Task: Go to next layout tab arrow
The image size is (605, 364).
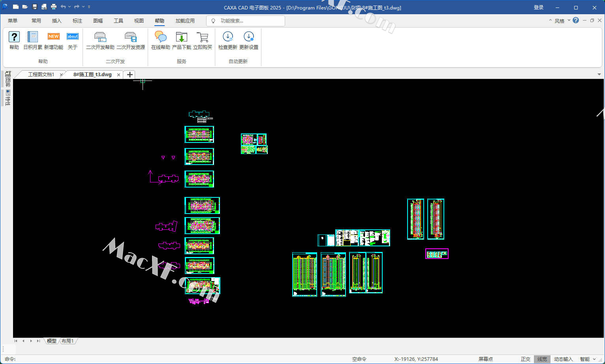Action: tap(31, 341)
